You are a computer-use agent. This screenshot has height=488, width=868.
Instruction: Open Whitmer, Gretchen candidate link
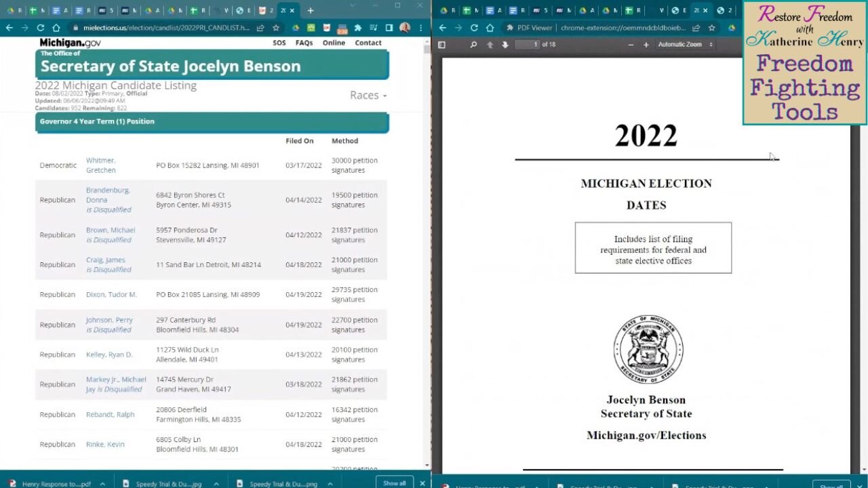pos(100,165)
